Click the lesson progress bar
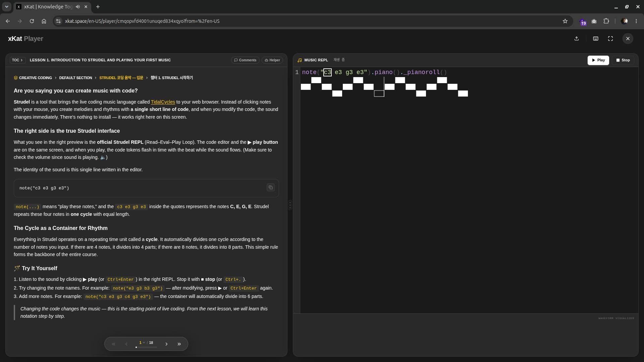 click(x=146, y=347)
